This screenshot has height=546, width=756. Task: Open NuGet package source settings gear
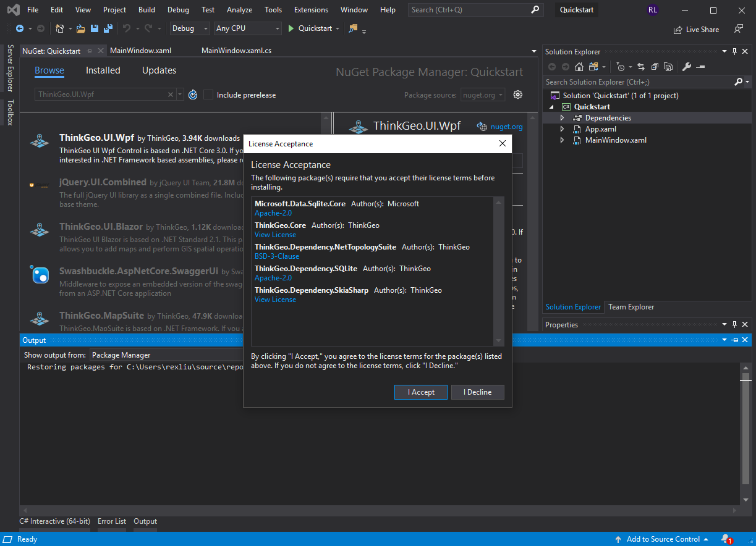tap(518, 94)
